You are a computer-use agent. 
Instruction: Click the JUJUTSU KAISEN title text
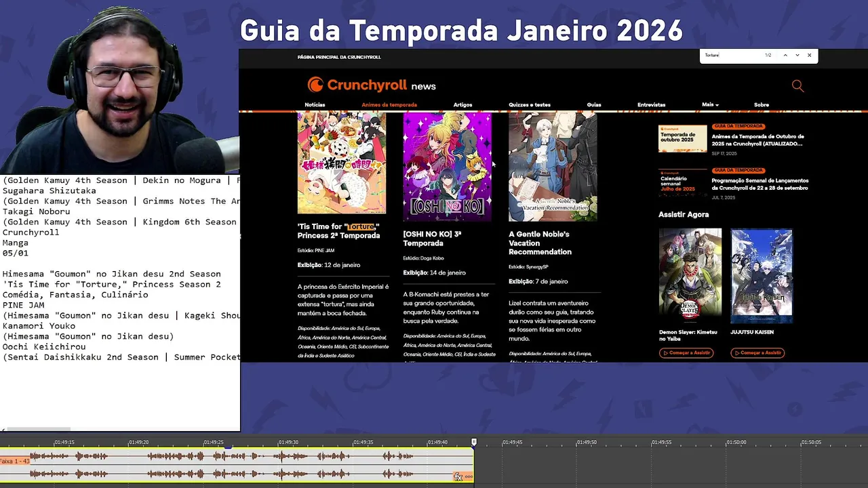752,332
